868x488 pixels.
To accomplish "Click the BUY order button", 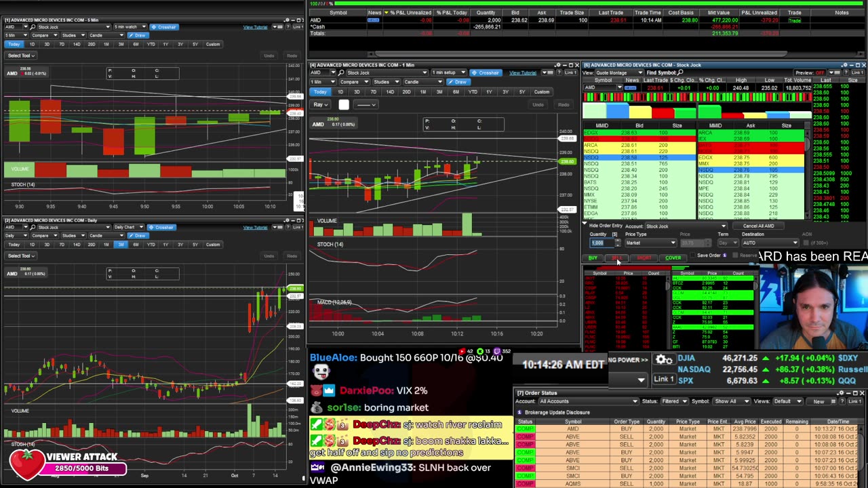I will (593, 258).
